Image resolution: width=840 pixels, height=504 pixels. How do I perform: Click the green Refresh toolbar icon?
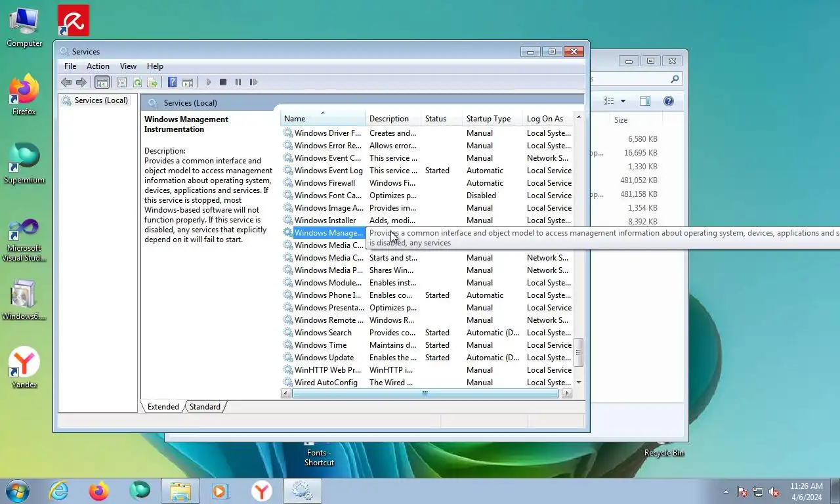[137, 82]
